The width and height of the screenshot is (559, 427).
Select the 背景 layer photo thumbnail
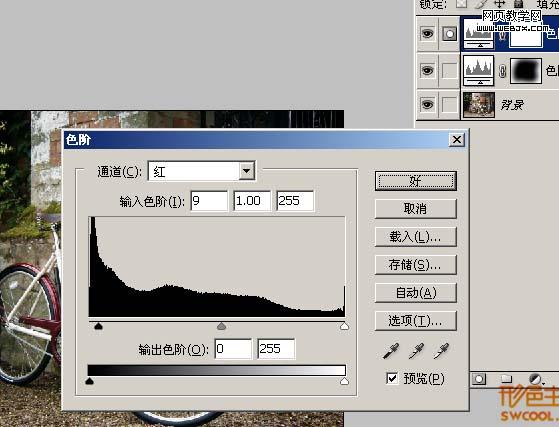[478, 104]
